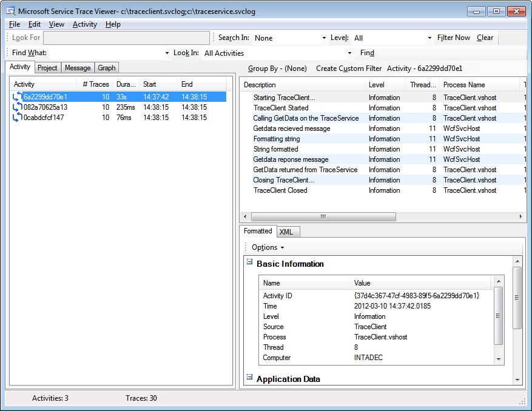Switch to the Message tab

pyautogui.click(x=78, y=68)
